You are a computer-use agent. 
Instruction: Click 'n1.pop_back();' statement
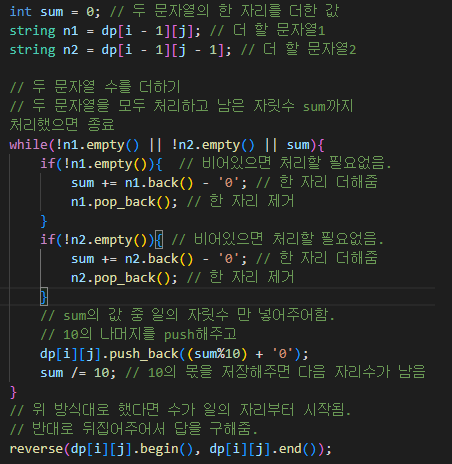124,202
